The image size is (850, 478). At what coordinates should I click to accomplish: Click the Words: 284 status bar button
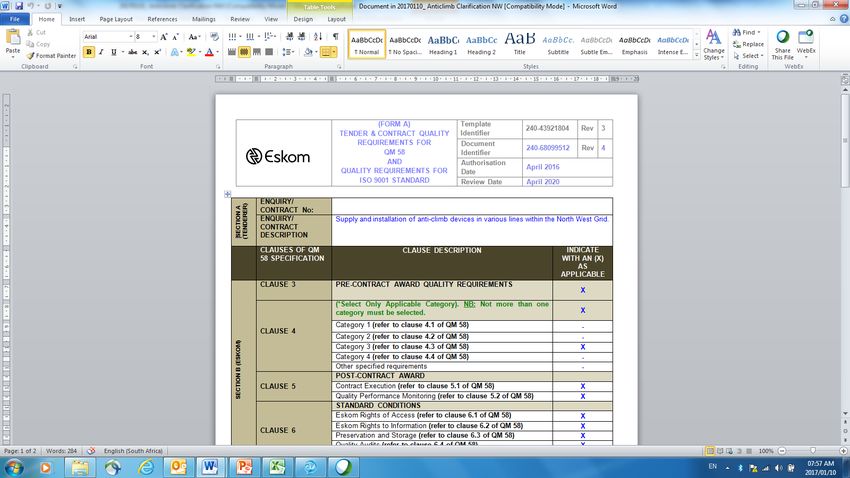pyautogui.click(x=61, y=451)
